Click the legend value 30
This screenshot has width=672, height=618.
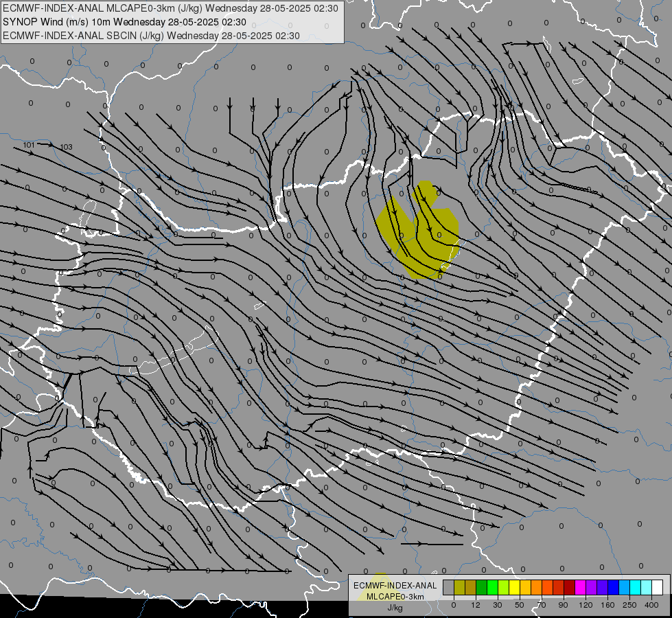498,605
